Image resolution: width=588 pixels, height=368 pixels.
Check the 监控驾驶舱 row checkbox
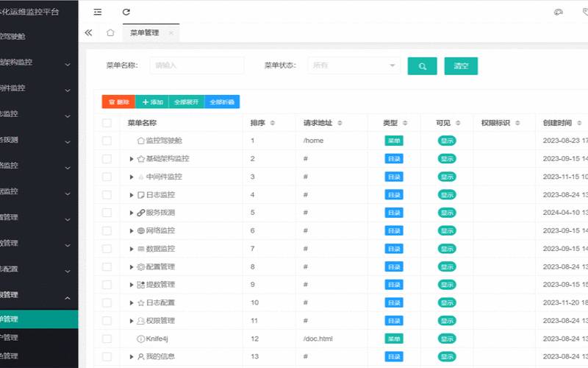[107, 141]
